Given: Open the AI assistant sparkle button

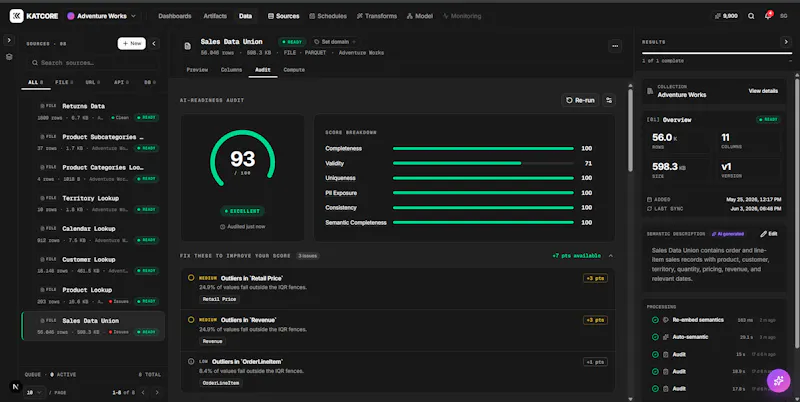Looking at the screenshot, I should (x=779, y=381).
